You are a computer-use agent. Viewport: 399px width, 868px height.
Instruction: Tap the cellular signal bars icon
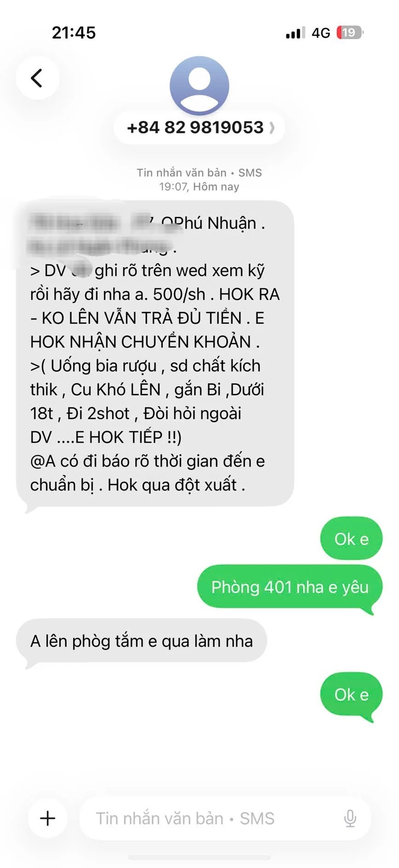[295, 33]
